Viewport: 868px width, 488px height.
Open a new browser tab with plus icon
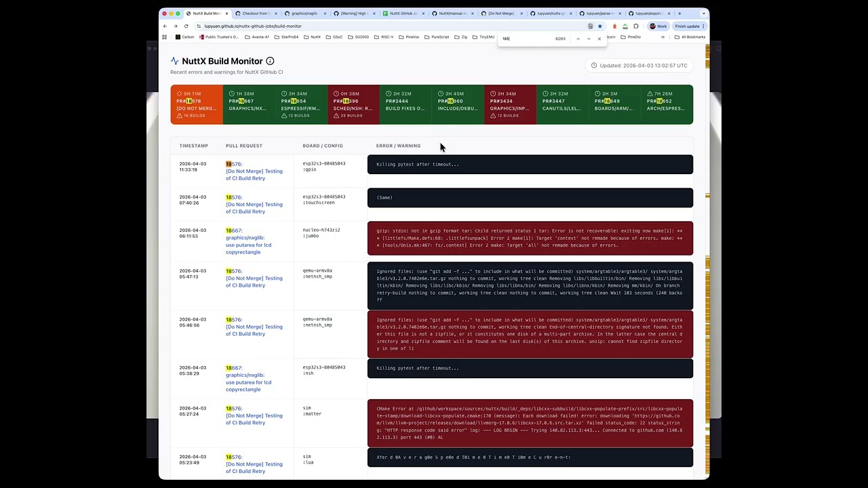(679, 14)
